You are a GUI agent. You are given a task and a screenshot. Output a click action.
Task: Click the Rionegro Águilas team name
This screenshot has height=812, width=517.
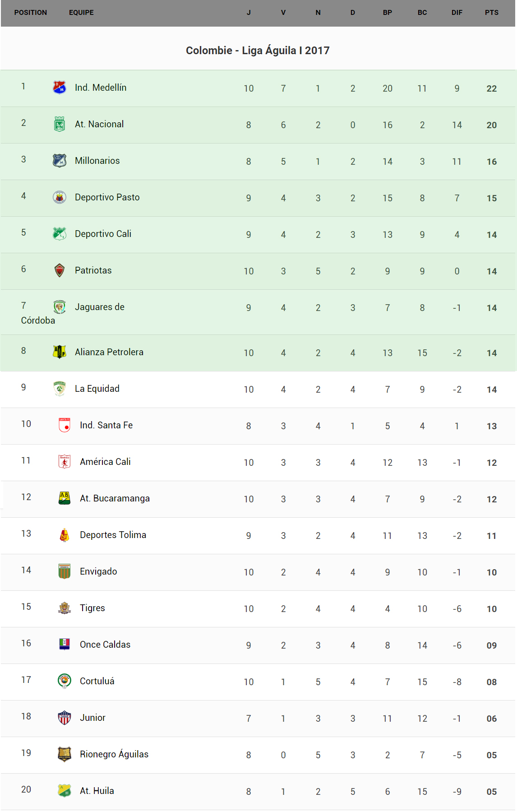pyautogui.click(x=114, y=754)
